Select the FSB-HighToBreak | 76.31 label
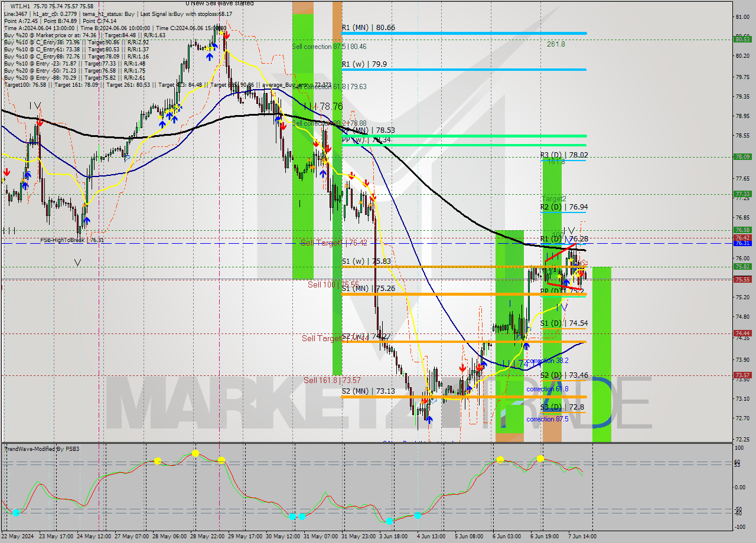The width and height of the screenshot is (756, 543). (72, 240)
